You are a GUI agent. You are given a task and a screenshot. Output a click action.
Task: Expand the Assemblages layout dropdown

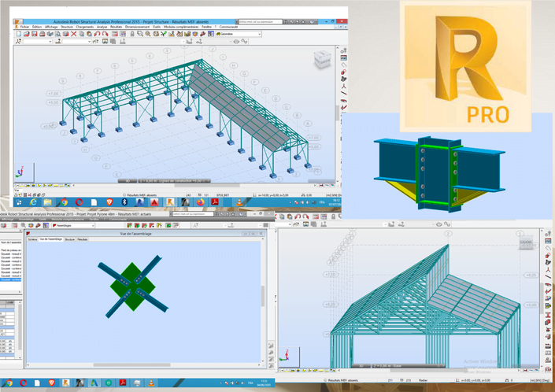pyautogui.click(x=72, y=225)
